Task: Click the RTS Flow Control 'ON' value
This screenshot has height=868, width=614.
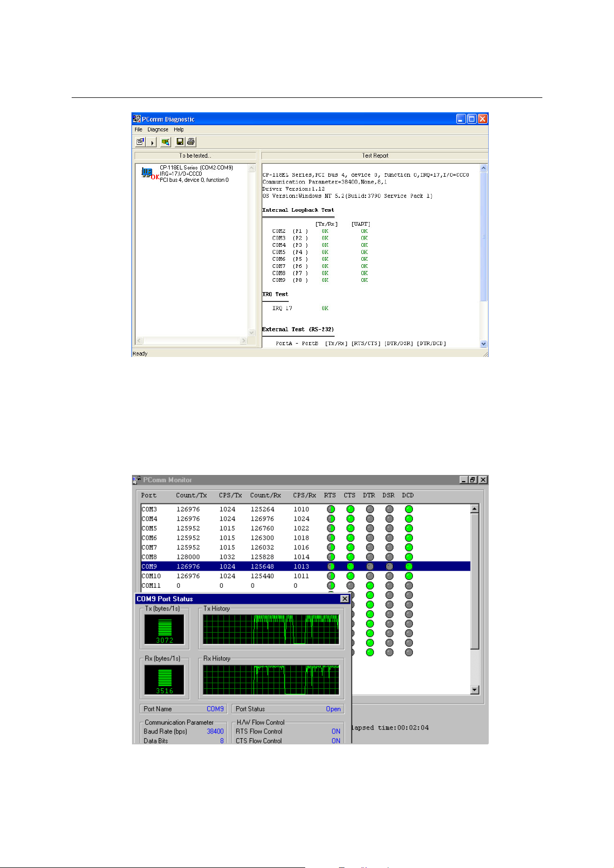Action: [336, 731]
